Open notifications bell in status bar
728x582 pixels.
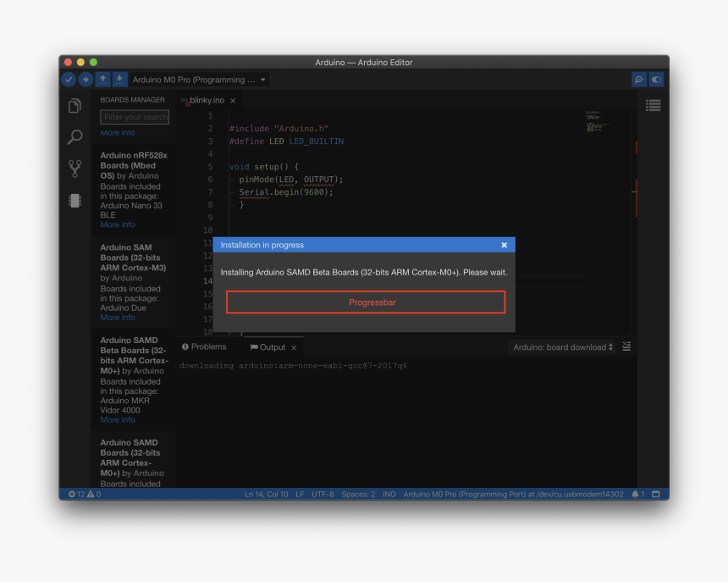coord(638,494)
